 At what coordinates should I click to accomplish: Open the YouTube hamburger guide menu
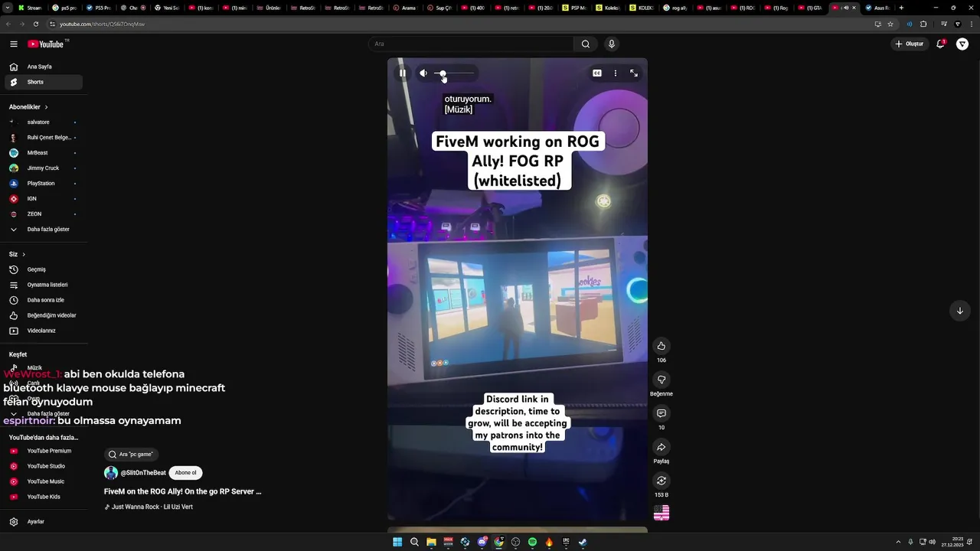pyautogui.click(x=14, y=44)
